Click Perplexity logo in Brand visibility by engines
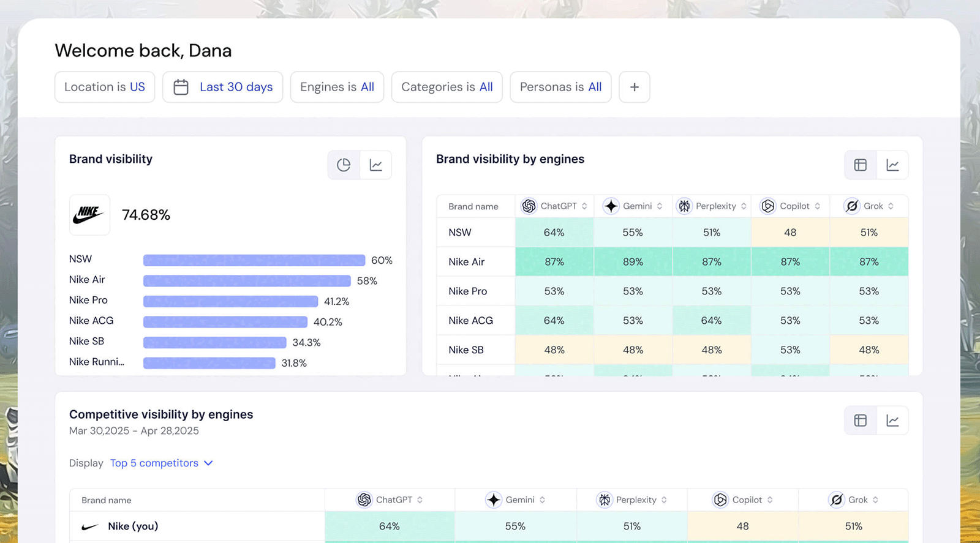 [684, 206]
